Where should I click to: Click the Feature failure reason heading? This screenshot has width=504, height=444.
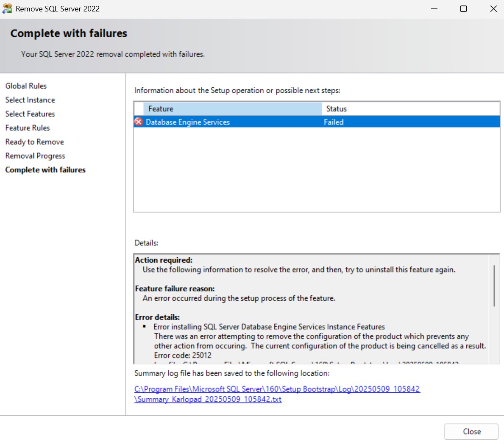pos(175,289)
